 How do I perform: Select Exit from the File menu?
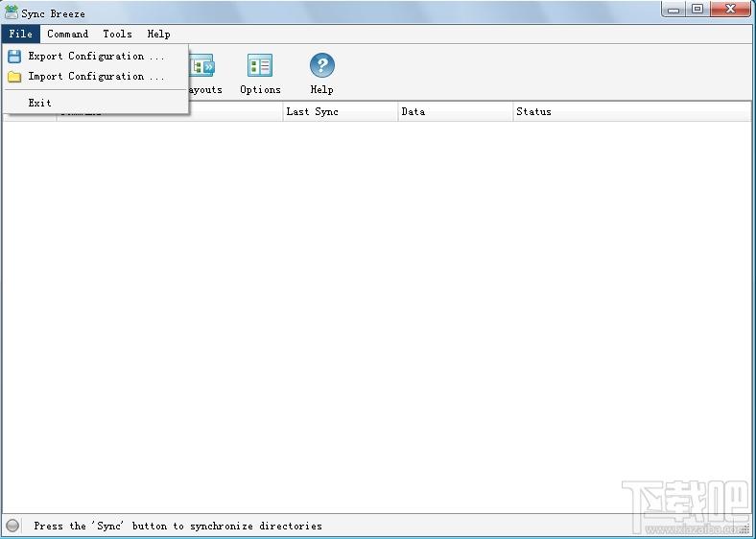pos(96,103)
